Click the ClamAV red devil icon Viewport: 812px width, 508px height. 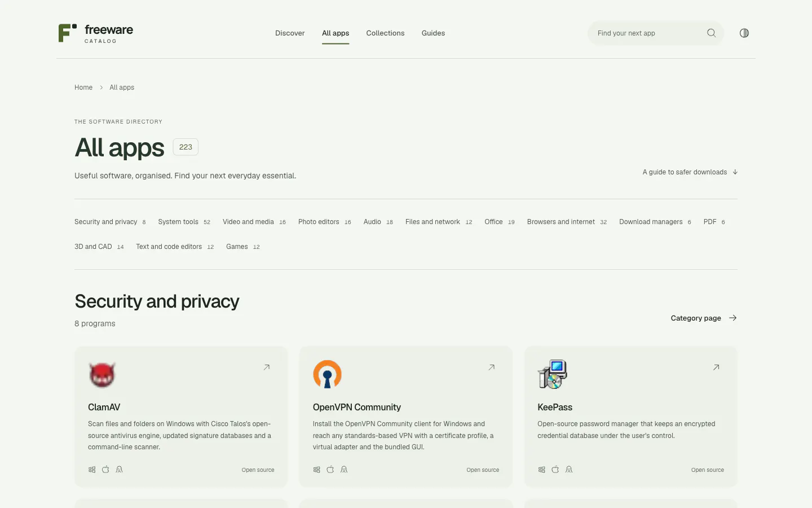102,374
